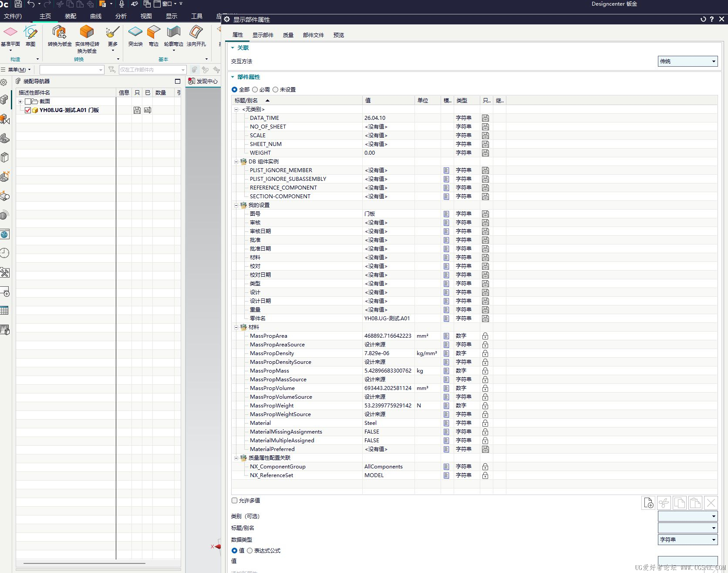
Task: Enable the 允许多值 checkbox
Action: tap(234, 500)
